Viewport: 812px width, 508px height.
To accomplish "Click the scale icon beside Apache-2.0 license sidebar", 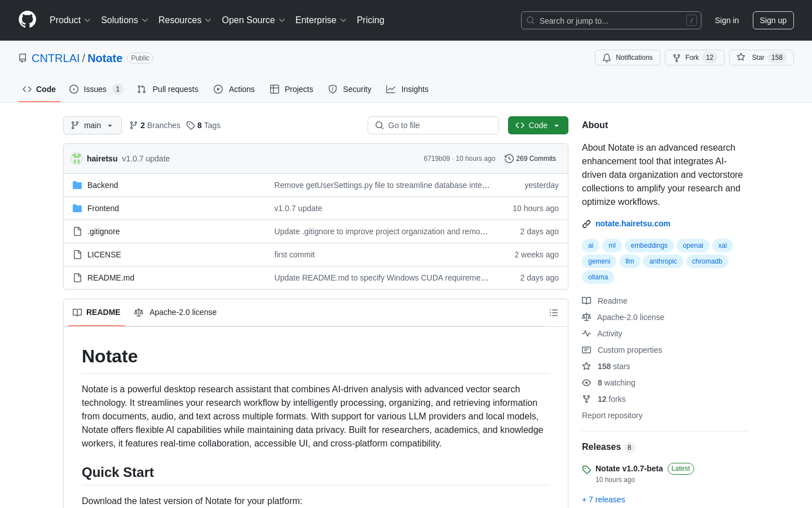I will click(x=586, y=317).
